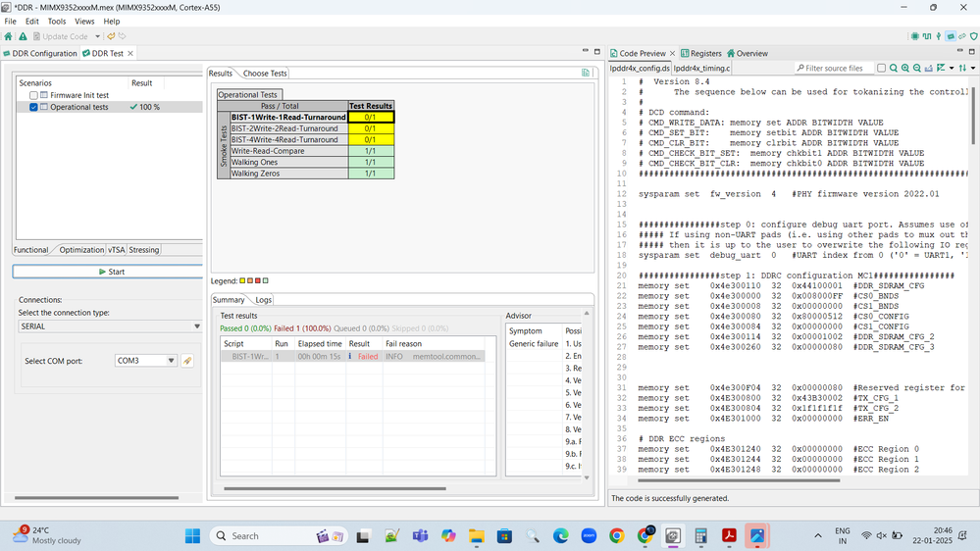
Task: Switch to the Choose Tests tab
Action: tap(265, 74)
